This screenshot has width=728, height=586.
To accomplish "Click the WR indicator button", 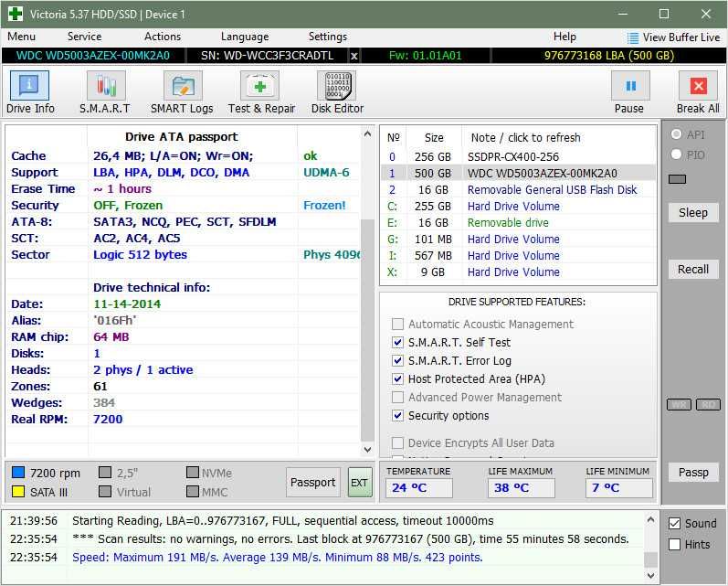I will click(680, 405).
